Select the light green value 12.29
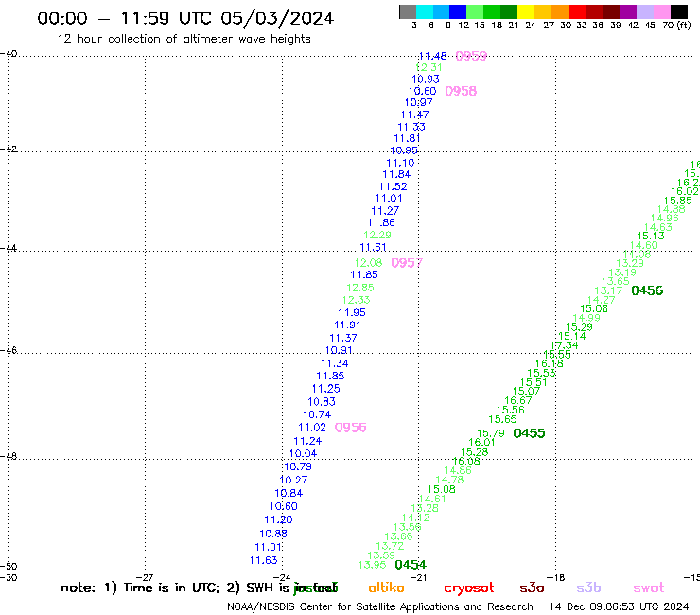 377,235
